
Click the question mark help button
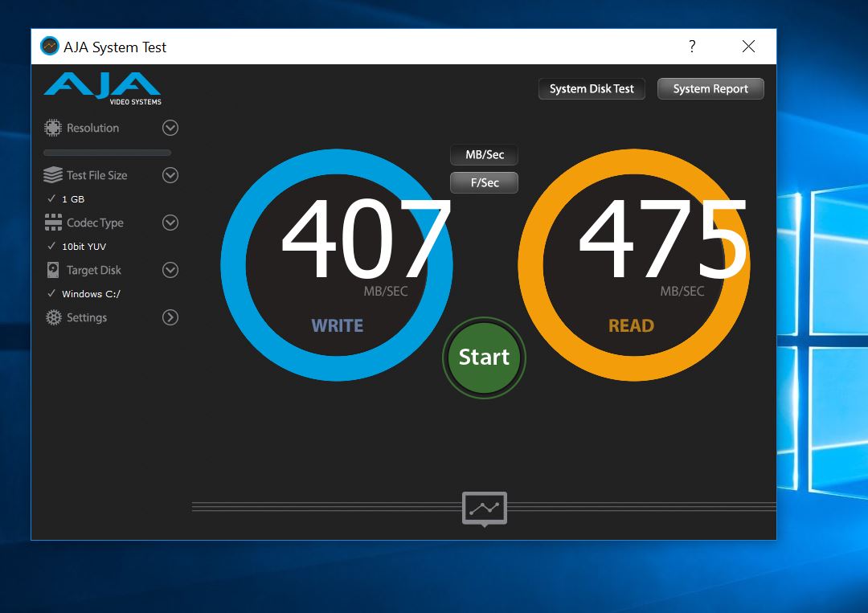tap(692, 46)
